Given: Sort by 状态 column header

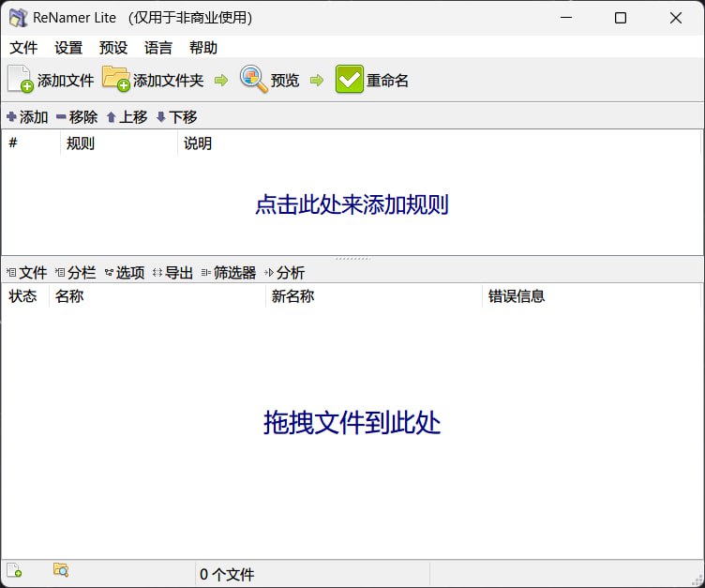Looking at the screenshot, I should 24,296.
